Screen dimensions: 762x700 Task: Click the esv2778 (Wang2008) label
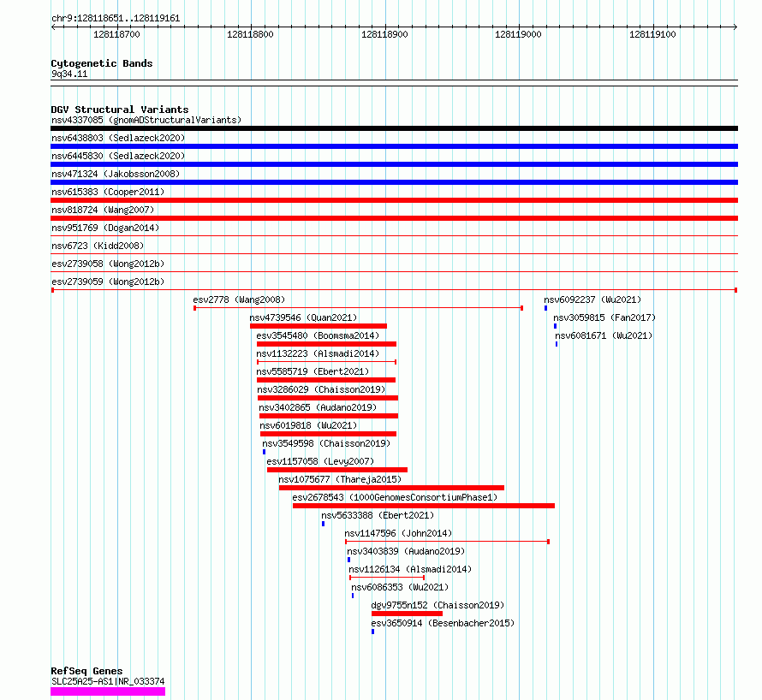point(239,300)
